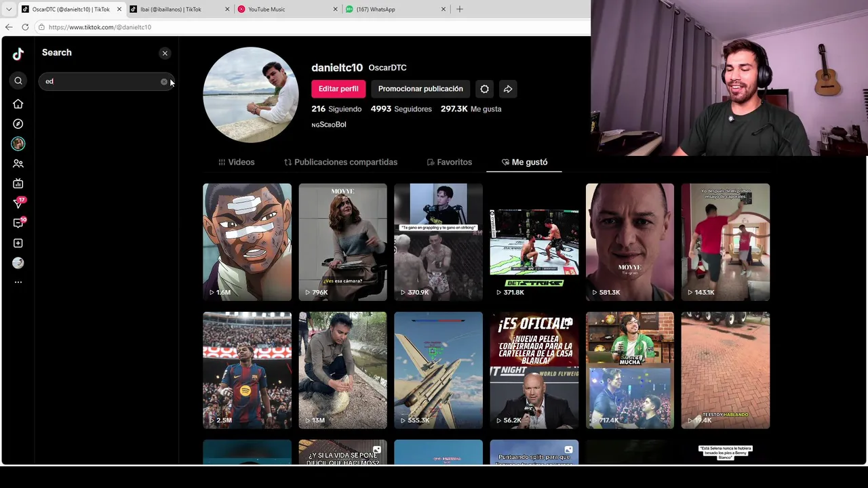Open the profile settings gear icon

tap(484, 89)
